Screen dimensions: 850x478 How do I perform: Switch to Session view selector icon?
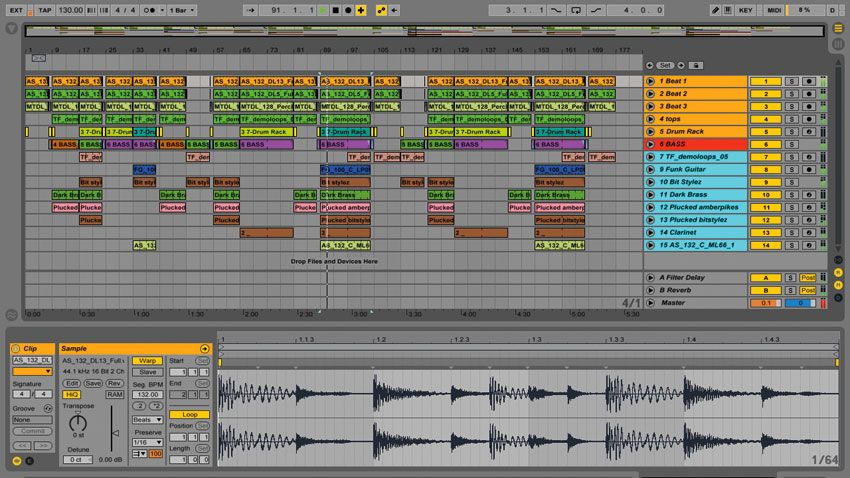[838, 44]
